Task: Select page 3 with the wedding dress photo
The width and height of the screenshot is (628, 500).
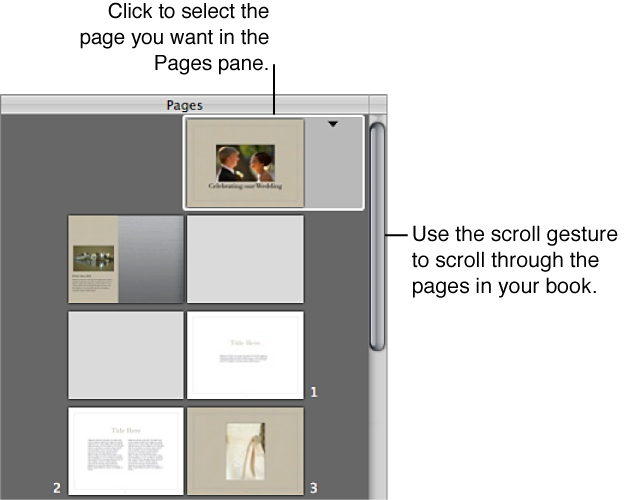Action: click(245, 451)
